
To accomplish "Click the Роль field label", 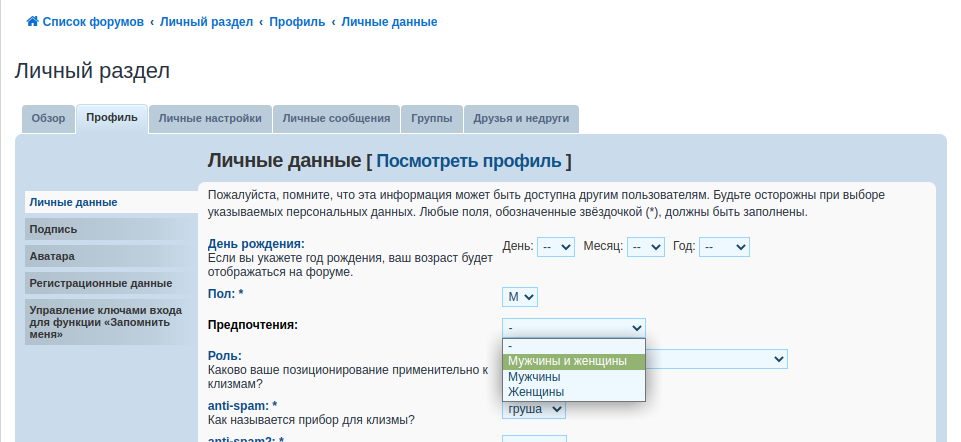I will click(x=225, y=356).
